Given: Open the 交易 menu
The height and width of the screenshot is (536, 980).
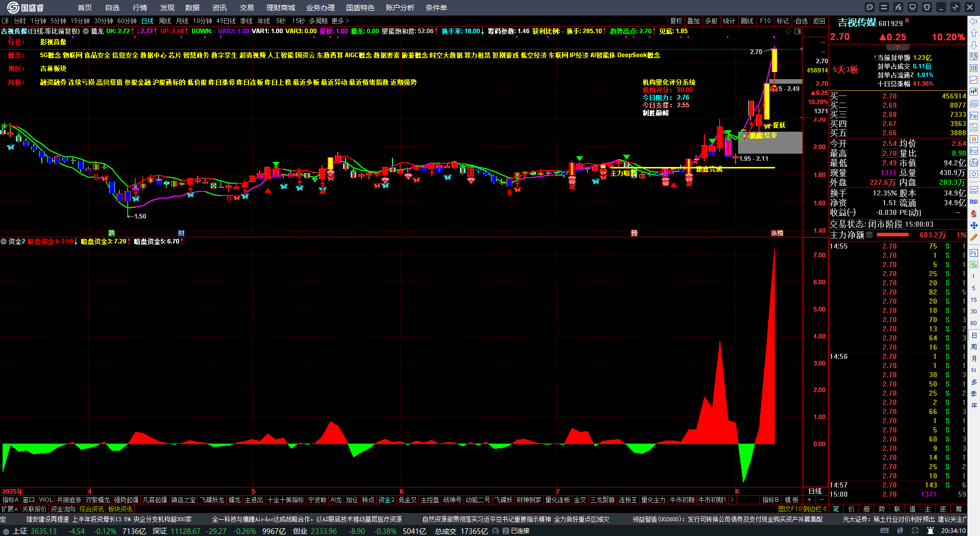Looking at the screenshot, I should (x=247, y=8).
